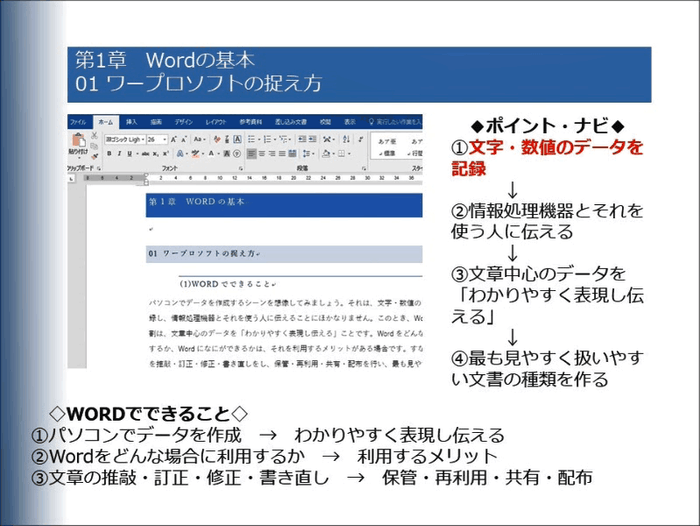Click the Sort A-Z icon
The width and height of the screenshot is (700, 526).
coord(346,140)
